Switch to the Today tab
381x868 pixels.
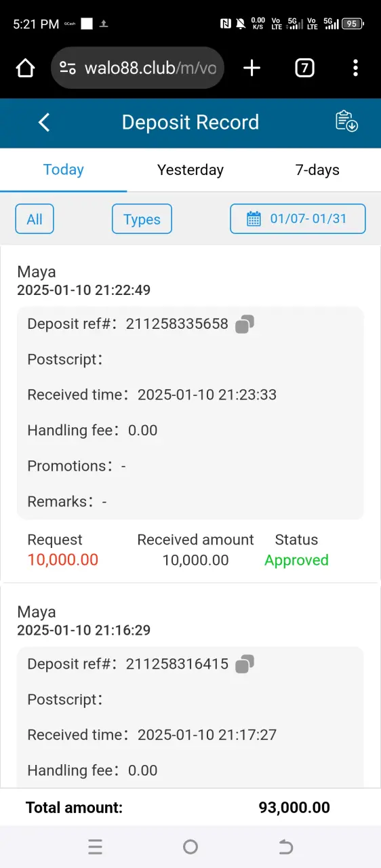coord(63,170)
